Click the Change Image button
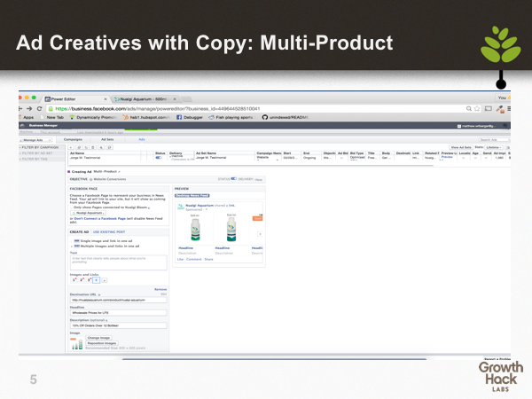Screen dimensions: 532x399 tap(98, 338)
